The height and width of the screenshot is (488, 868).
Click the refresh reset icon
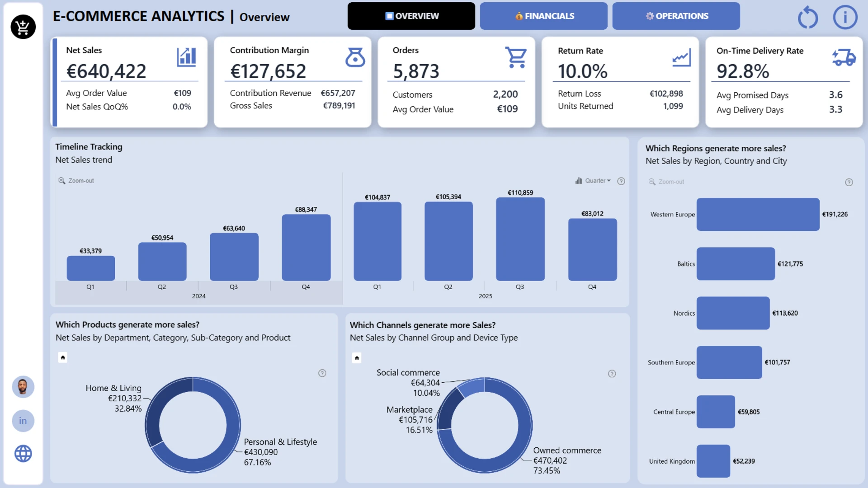(807, 18)
